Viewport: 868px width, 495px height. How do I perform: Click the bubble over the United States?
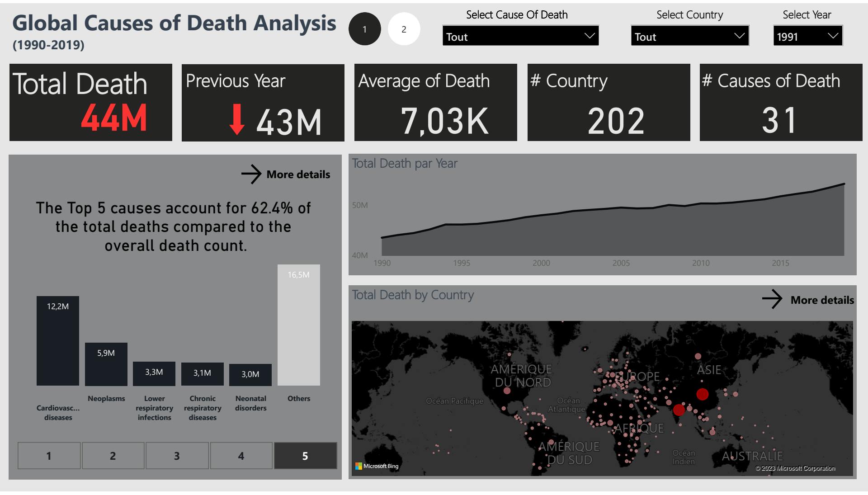(x=507, y=391)
